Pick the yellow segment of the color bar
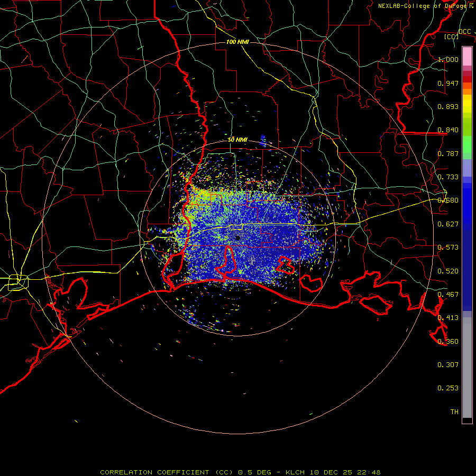The image size is (476, 476). [x=467, y=104]
